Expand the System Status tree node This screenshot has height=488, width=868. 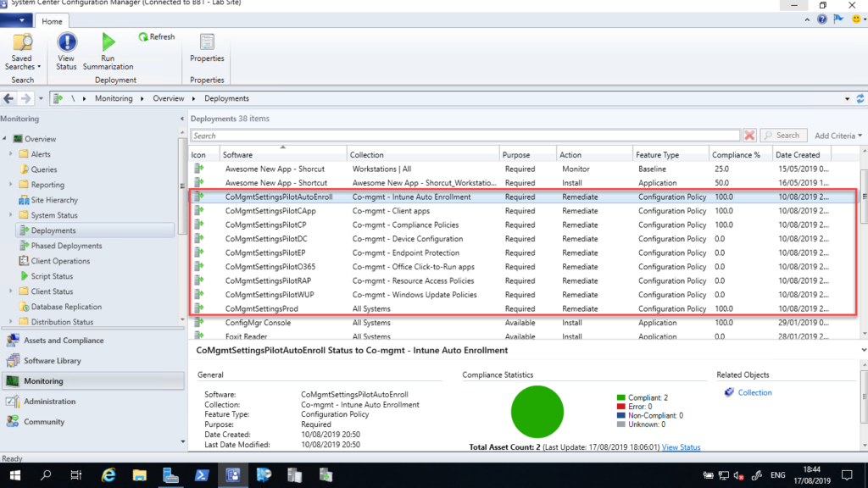10,214
